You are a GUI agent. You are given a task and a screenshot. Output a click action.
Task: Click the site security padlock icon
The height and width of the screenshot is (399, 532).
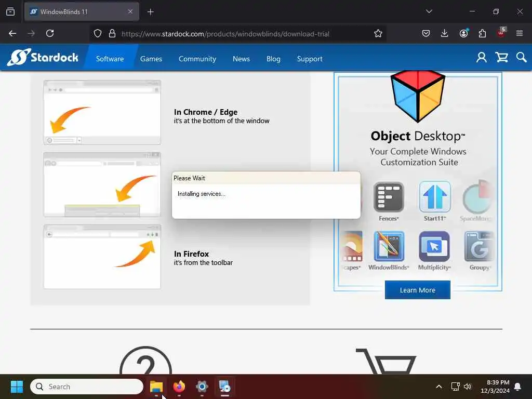click(x=112, y=33)
